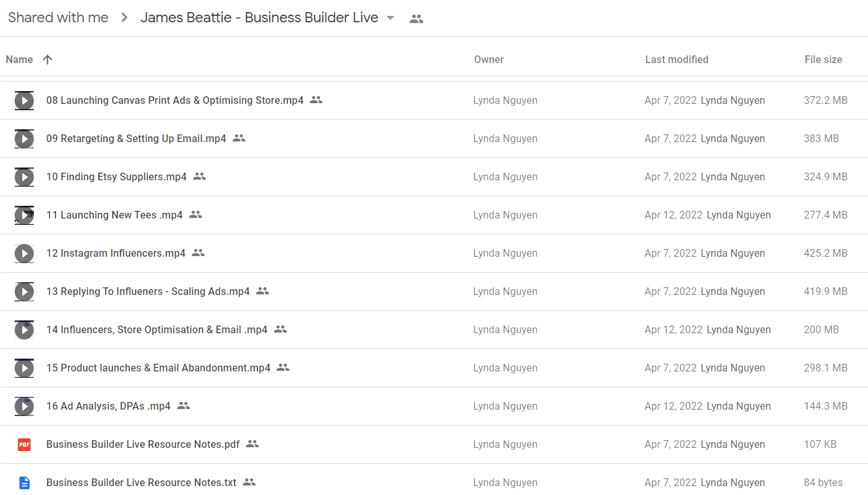
Task: Click shared icon beside 10 Finding Etsy Suppliers
Action: point(199,176)
